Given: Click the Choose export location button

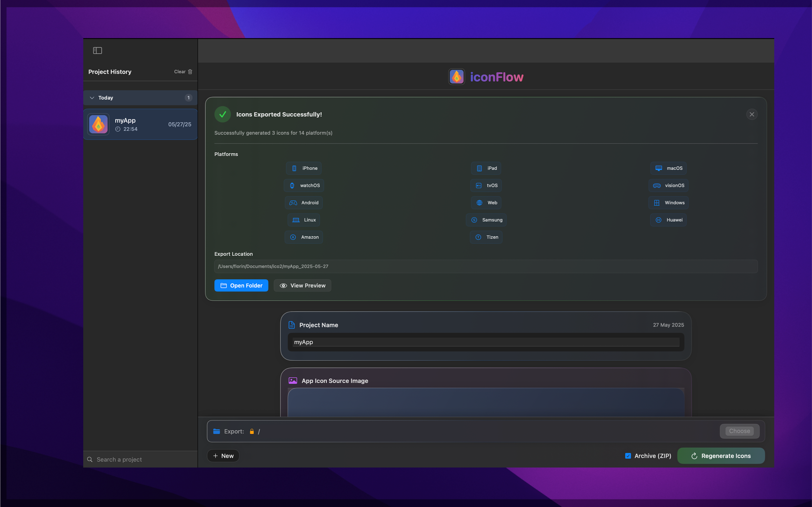Looking at the screenshot, I should [739, 431].
